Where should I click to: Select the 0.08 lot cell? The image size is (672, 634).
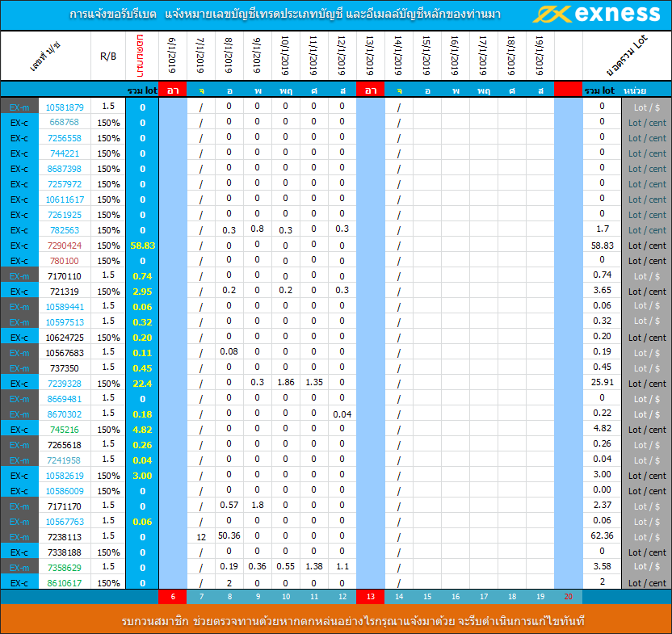229,352
